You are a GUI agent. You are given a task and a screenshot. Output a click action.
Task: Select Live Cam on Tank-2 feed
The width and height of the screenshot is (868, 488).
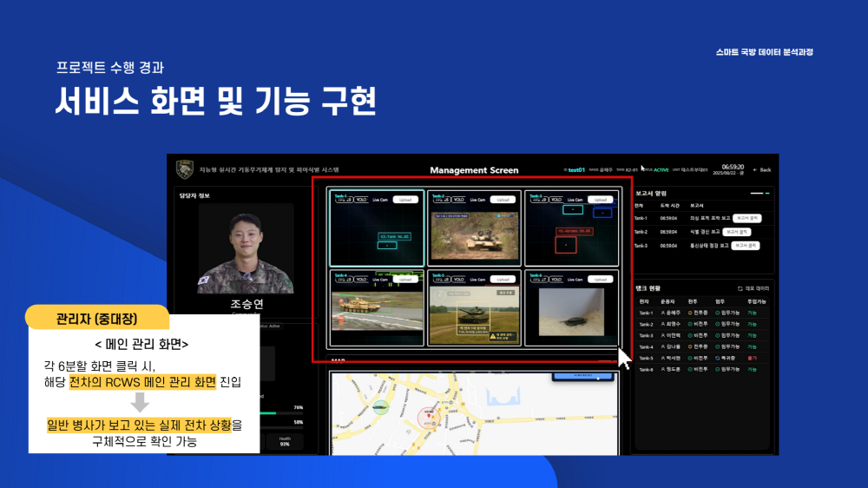(477, 200)
